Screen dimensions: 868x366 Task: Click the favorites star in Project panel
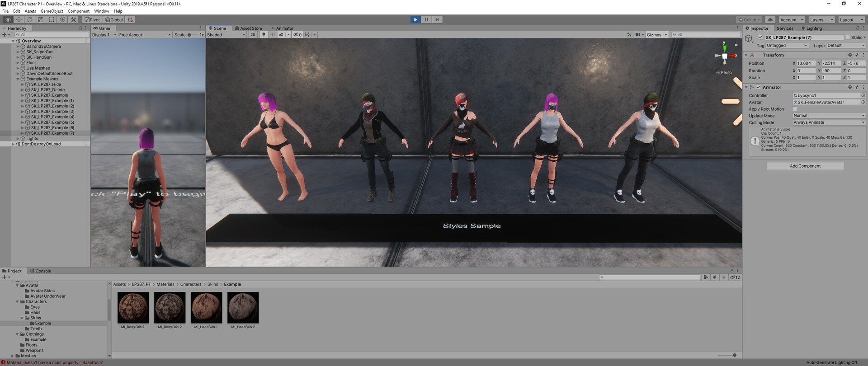tap(724, 277)
